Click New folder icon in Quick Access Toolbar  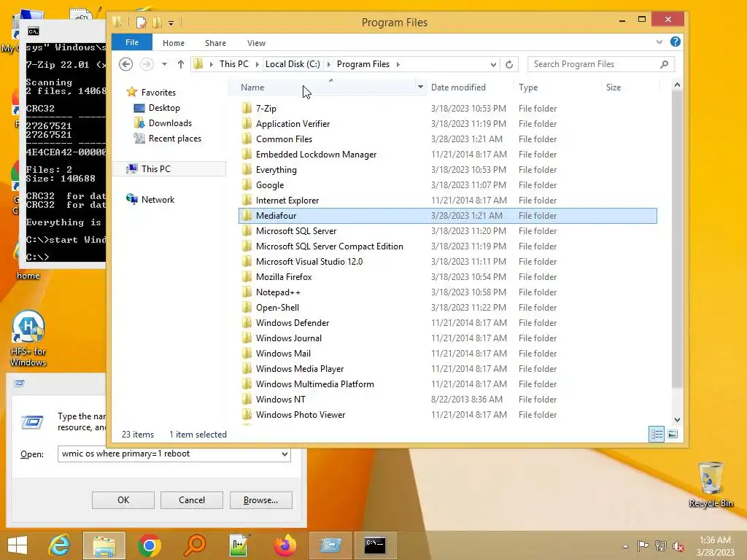157,22
